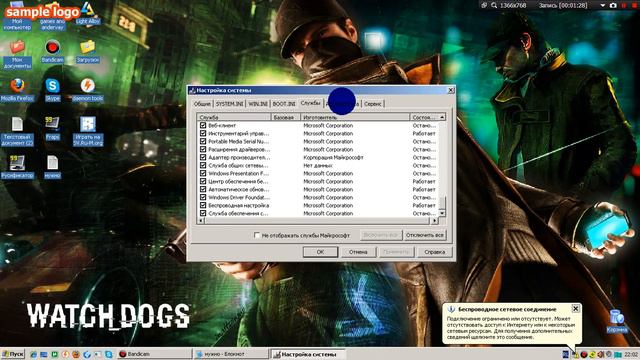Select the Fraps desktop icon
The image size is (640, 360).
(52, 128)
